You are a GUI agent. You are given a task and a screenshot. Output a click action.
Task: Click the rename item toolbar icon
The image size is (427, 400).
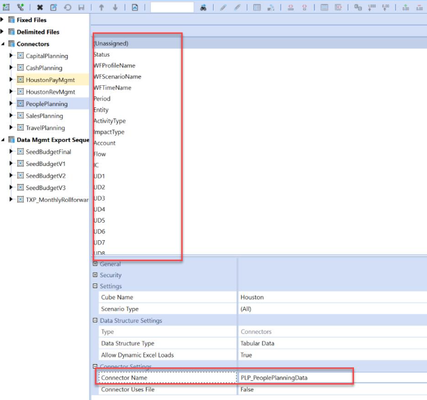[53, 7]
